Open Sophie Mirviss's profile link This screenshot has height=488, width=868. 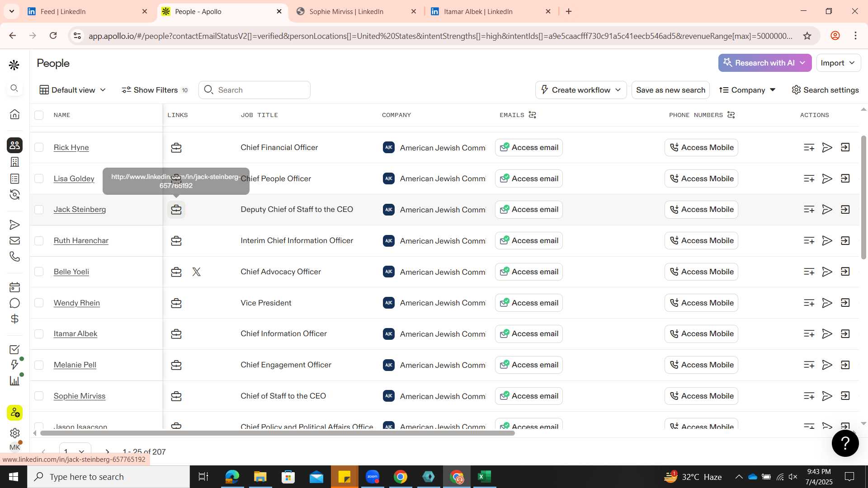[x=80, y=396]
